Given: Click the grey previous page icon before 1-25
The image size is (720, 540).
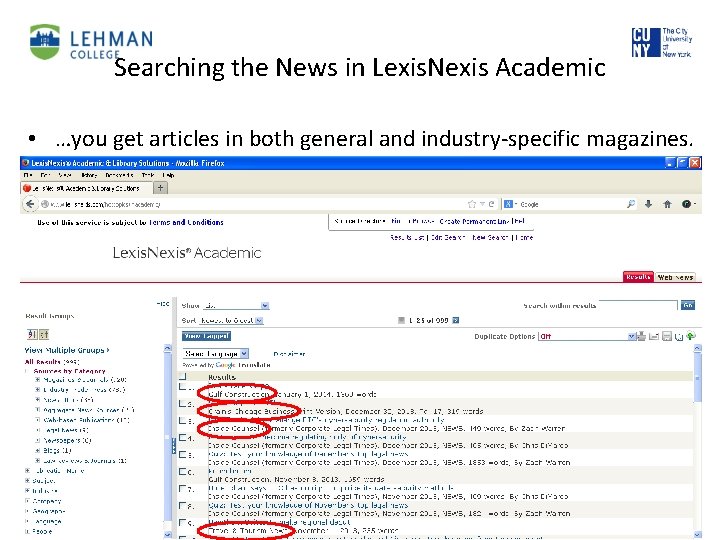Looking at the screenshot, I should (401, 320).
